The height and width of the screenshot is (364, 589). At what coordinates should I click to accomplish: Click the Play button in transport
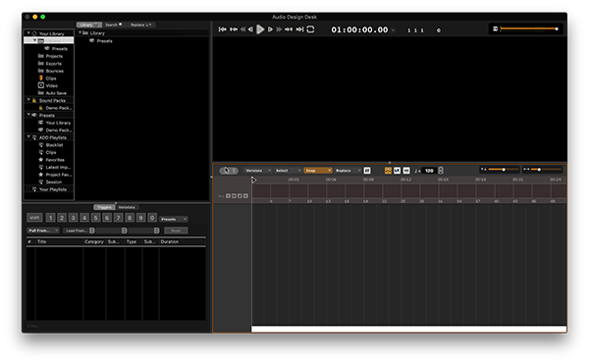(260, 29)
